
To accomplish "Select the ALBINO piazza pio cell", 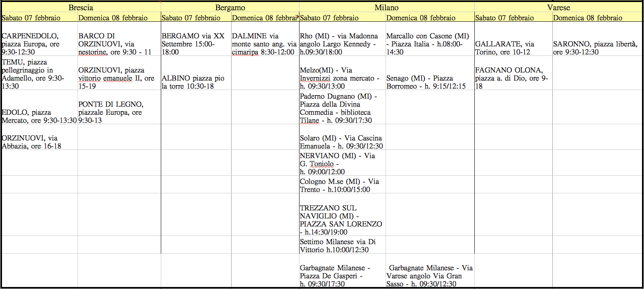I will click(x=196, y=73).
